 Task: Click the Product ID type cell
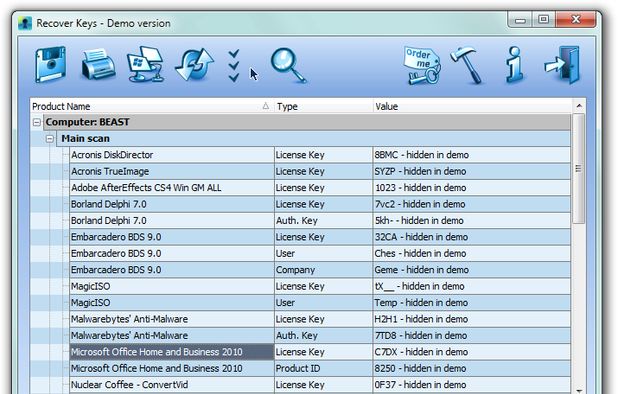click(x=323, y=368)
